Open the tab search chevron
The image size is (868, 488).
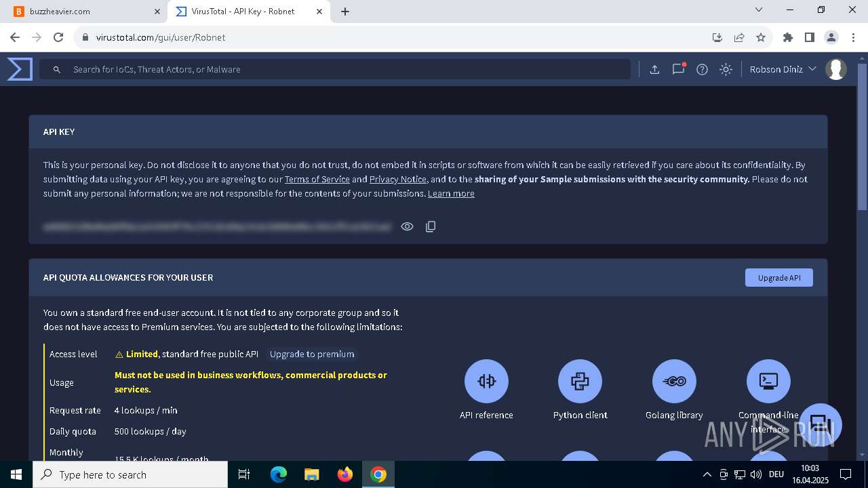759,10
